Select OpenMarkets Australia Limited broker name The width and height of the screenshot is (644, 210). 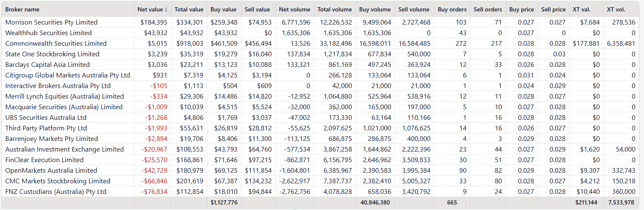pyautogui.click(x=51, y=170)
